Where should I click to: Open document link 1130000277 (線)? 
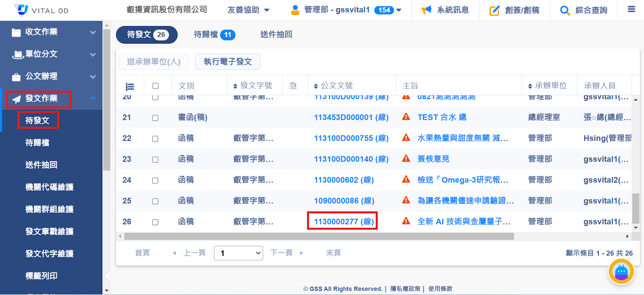344,222
